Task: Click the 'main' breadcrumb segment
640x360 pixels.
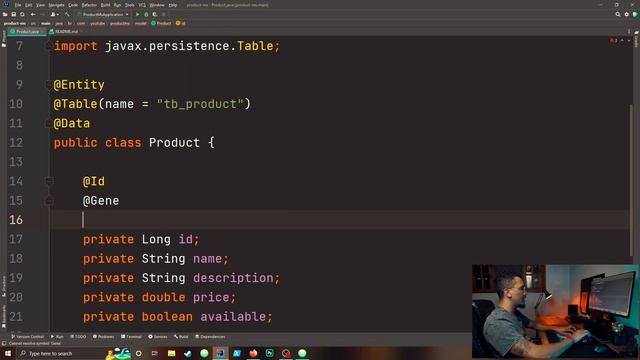Action: [46, 23]
